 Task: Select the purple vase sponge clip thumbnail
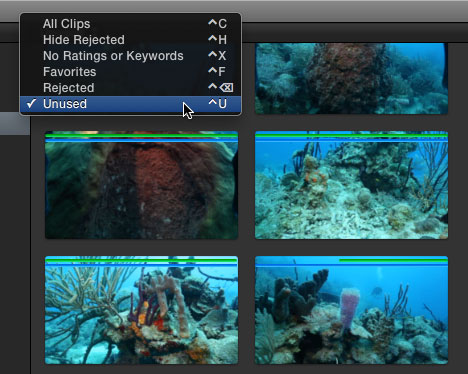(x=351, y=310)
